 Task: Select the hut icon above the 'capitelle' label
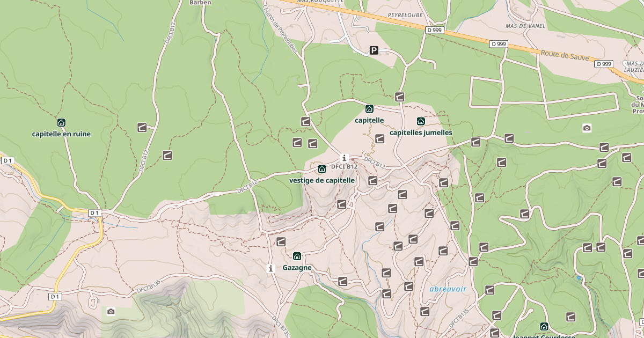[369, 109]
